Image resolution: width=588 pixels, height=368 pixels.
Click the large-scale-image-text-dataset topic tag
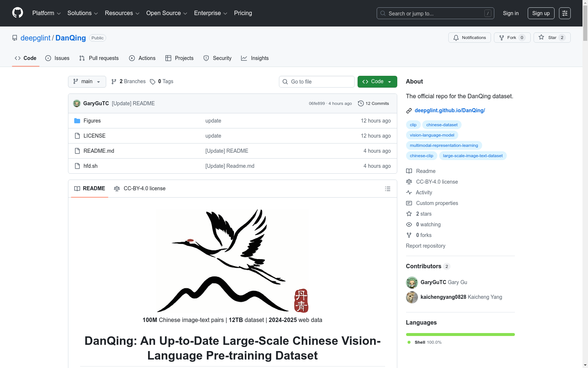(x=473, y=156)
